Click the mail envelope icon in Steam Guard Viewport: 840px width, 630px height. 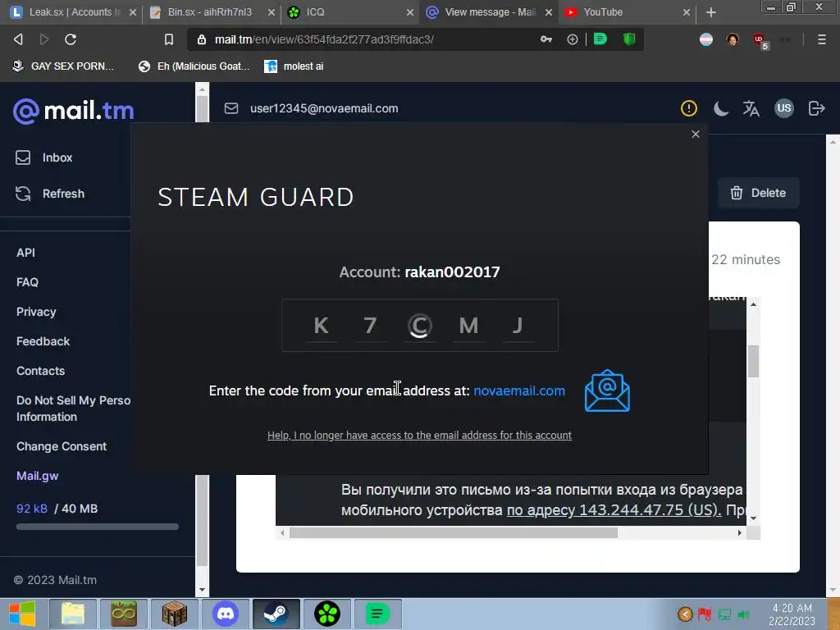[607, 391]
